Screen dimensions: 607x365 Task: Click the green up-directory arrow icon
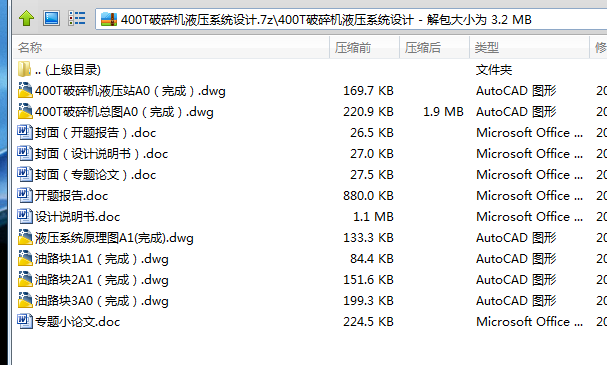[x=26, y=18]
